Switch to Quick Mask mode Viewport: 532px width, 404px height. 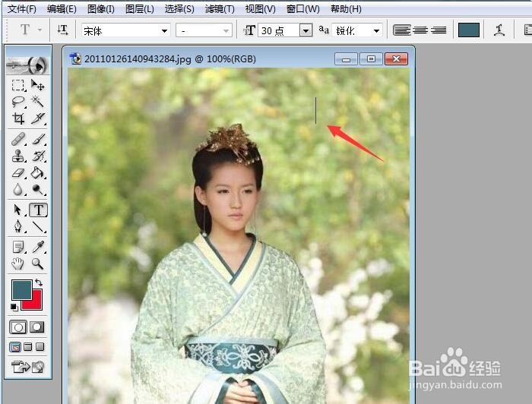[x=37, y=327]
